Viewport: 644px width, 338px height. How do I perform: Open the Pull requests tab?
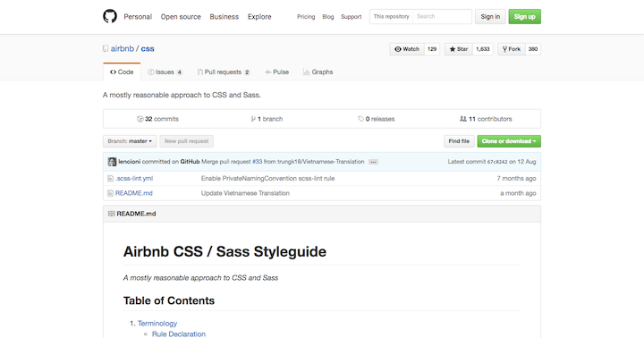pyautogui.click(x=224, y=72)
